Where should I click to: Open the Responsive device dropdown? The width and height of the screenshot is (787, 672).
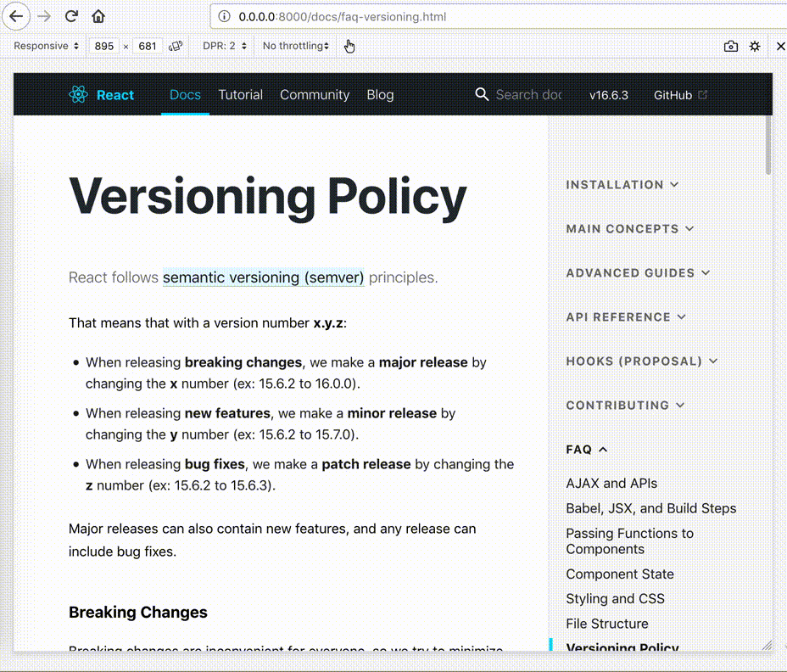point(46,46)
